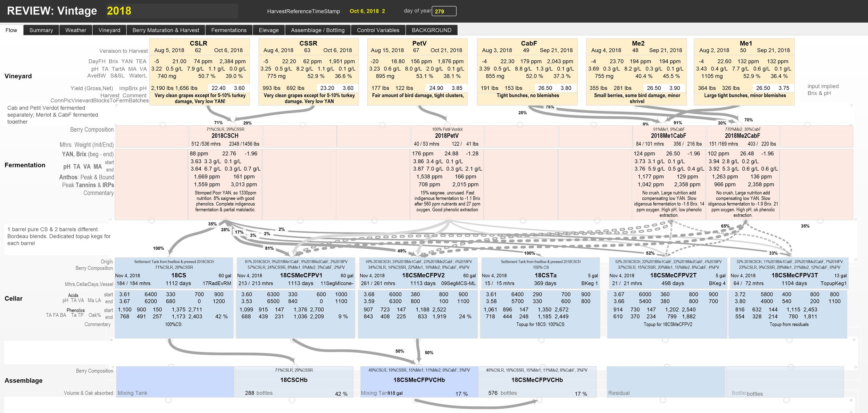Click the Oct 21, 2018 PetV harvest date
The width and height of the screenshot is (868, 413).
pyautogui.click(x=446, y=50)
